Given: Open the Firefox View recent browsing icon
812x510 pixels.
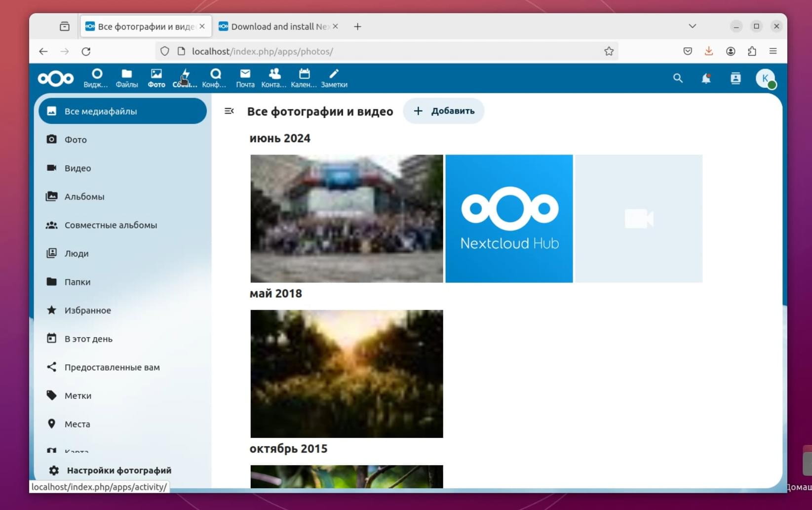Looking at the screenshot, I should pos(65,27).
